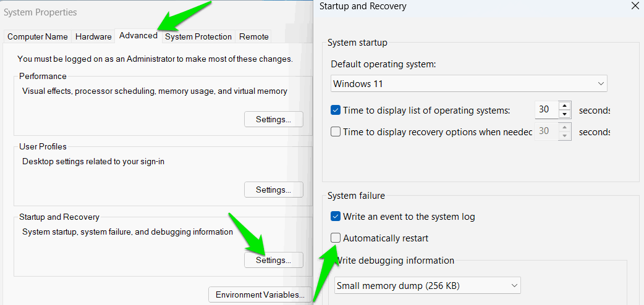The height and width of the screenshot is (305, 644).
Task: Enable Time to display recovery options checkbox
Action: (x=336, y=132)
